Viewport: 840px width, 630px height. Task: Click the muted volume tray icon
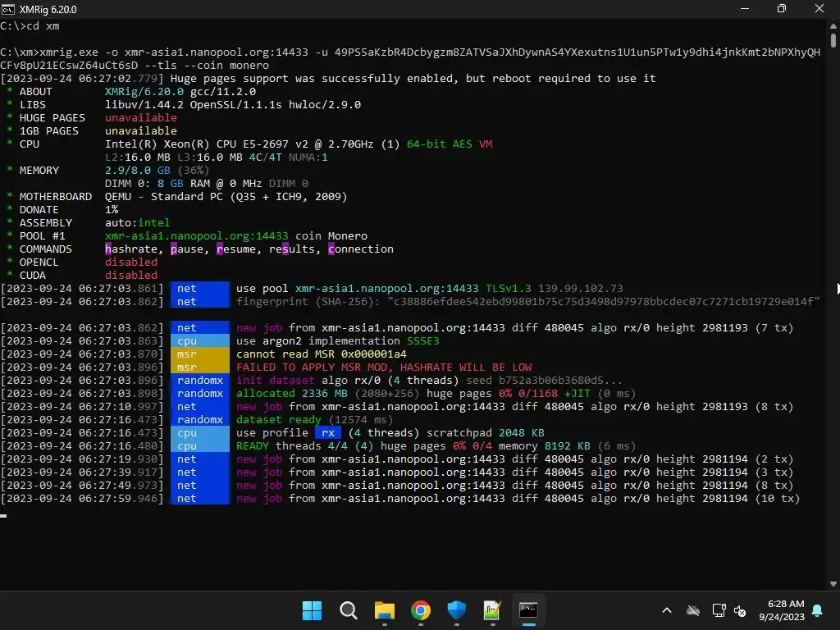pos(741,610)
